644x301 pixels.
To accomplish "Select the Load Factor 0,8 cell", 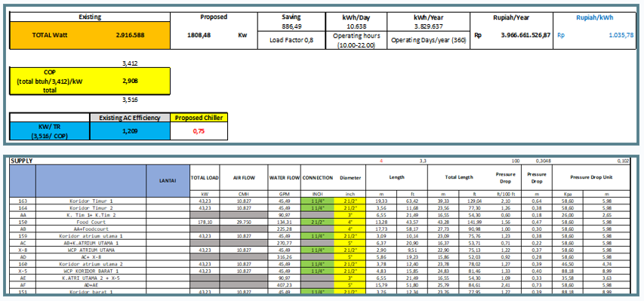I will pyautogui.click(x=291, y=40).
